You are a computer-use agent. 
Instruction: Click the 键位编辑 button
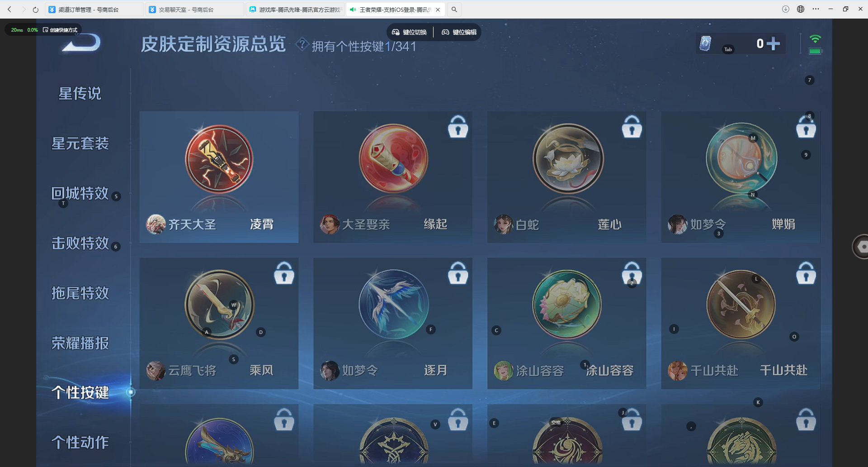click(458, 32)
